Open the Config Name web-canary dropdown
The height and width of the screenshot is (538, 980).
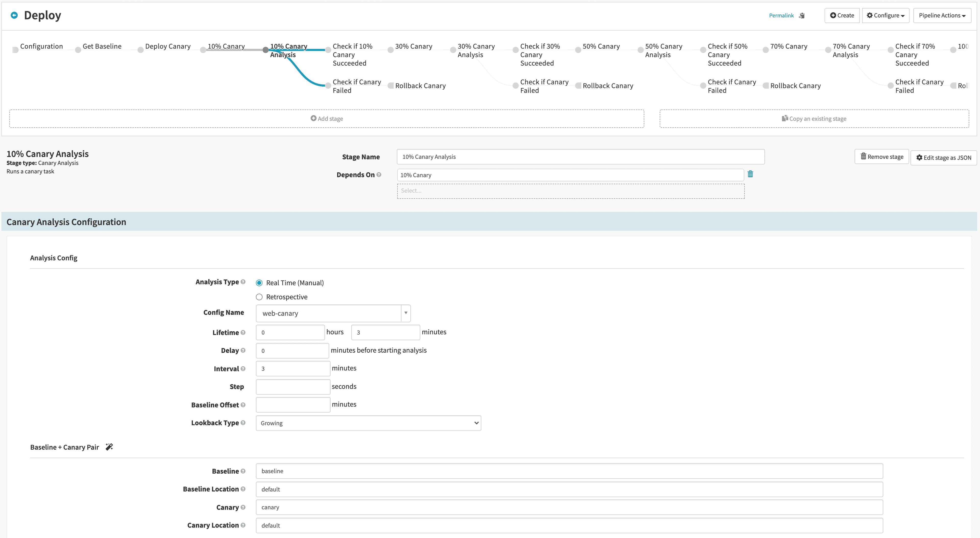click(333, 313)
